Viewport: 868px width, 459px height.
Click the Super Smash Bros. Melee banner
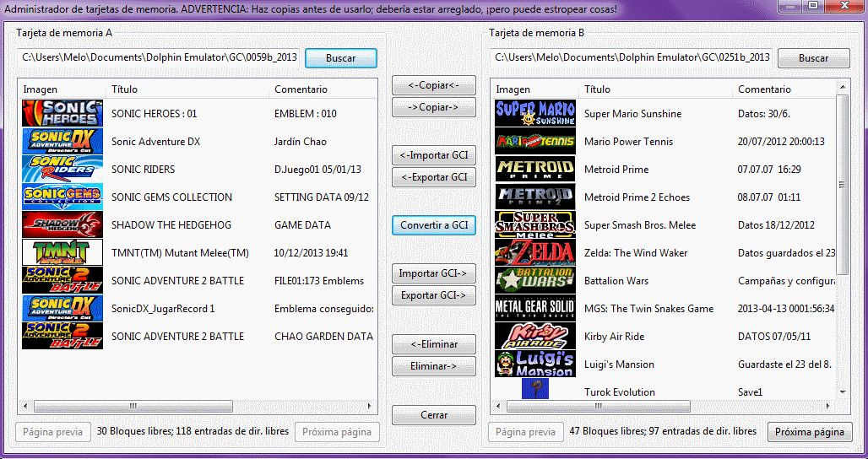pyautogui.click(x=535, y=224)
